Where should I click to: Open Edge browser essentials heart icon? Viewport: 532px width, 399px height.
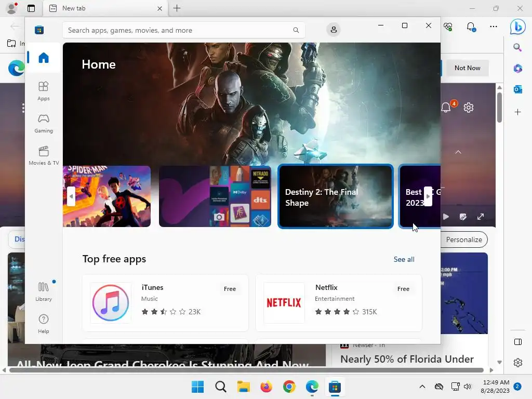click(448, 26)
